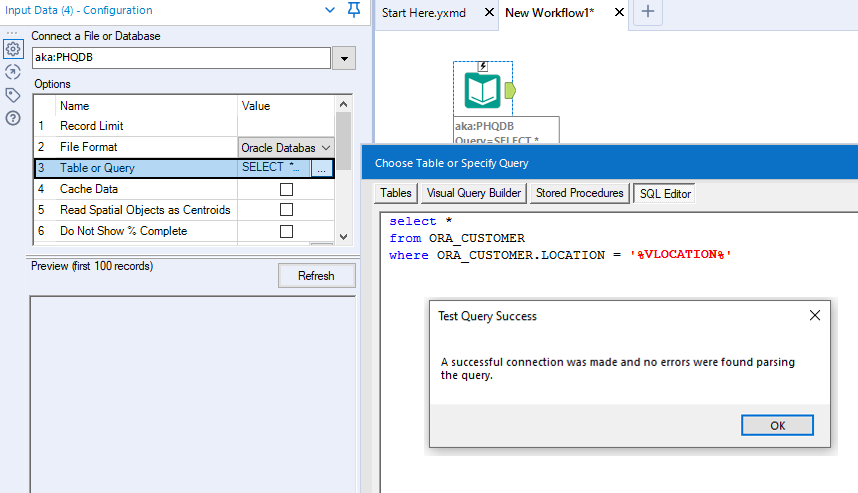Close the Test Query Success dialog
The height and width of the screenshot is (493, 858).
tap(815, 315)
